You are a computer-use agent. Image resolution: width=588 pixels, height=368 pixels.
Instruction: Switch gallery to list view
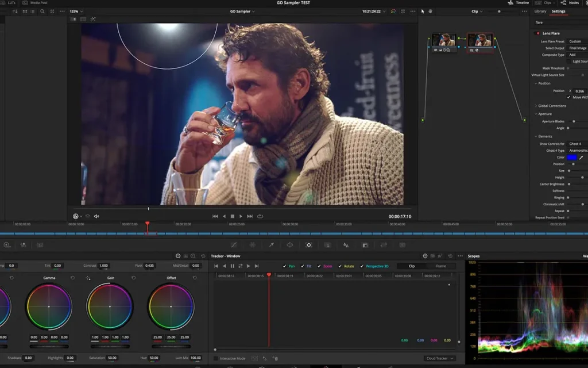33,11
